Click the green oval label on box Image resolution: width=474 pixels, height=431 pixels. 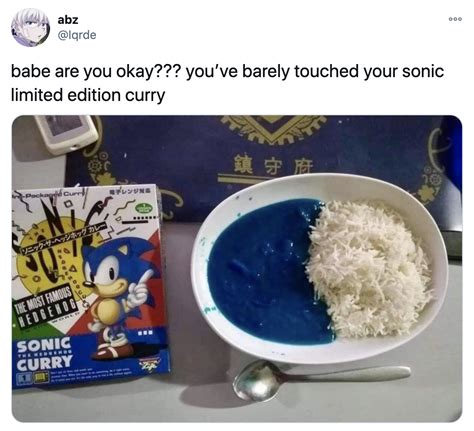click(143, 209)
